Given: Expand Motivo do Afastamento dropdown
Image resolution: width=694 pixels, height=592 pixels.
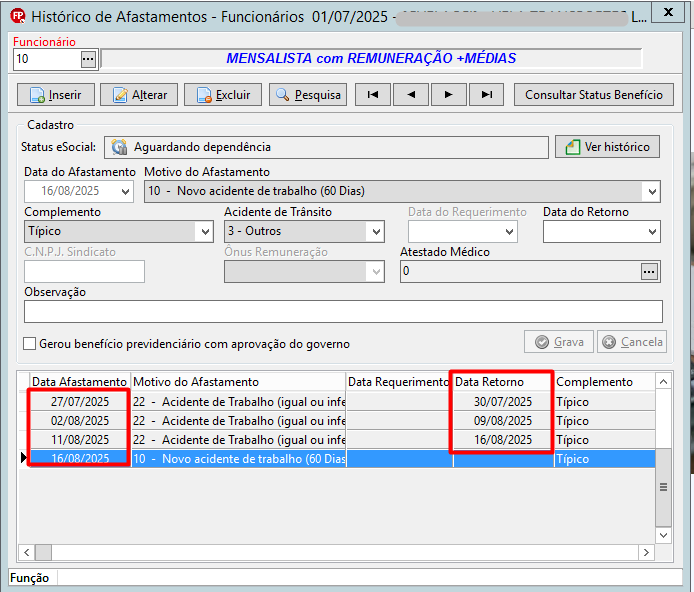Looking at the screenshot, I should point(652,192).
